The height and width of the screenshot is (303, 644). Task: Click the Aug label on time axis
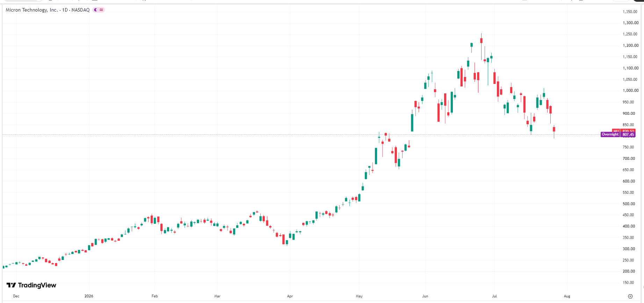pyautogui.click(x=567, y=296)
